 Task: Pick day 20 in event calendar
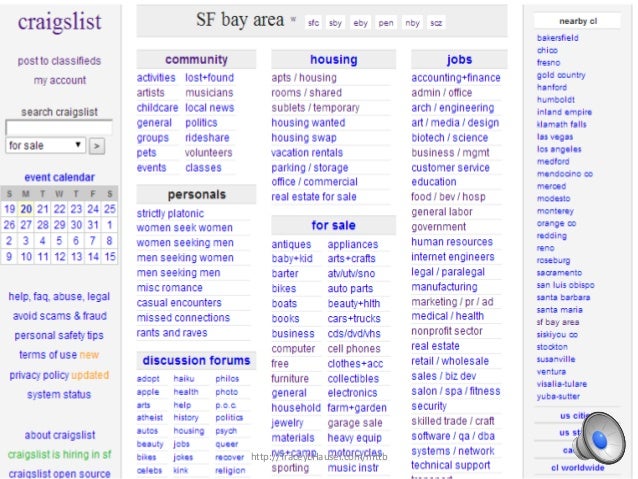pyautogui.click(x=26, y=209)
